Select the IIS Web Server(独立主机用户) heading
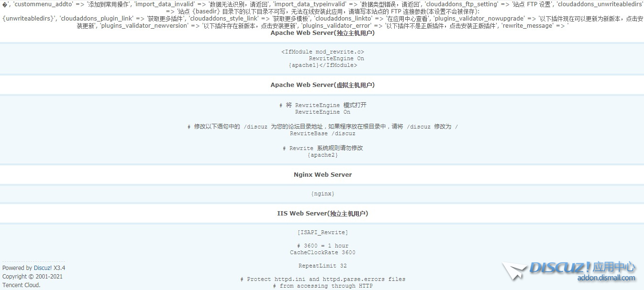 point(322,214)
